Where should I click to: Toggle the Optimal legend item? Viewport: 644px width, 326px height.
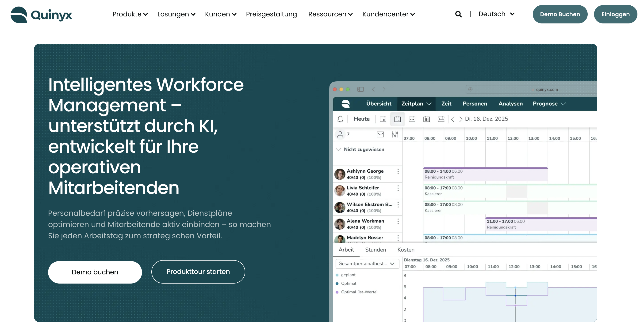(x=349, y=283)
